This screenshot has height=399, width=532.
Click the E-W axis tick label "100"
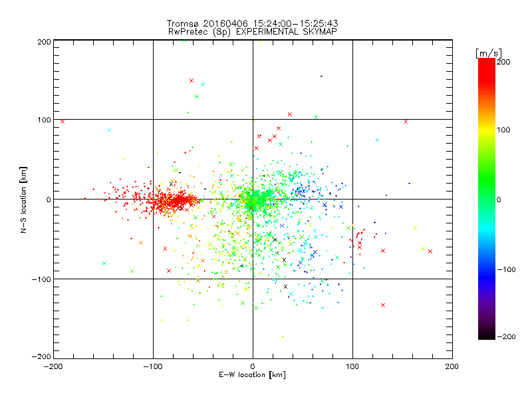click(352, 366)
